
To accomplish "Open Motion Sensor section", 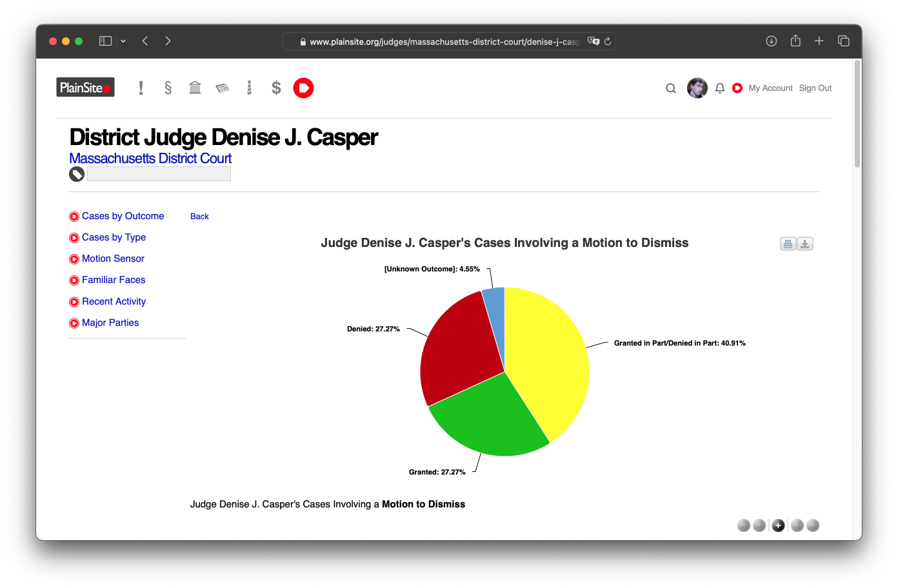I will [113, 259].
